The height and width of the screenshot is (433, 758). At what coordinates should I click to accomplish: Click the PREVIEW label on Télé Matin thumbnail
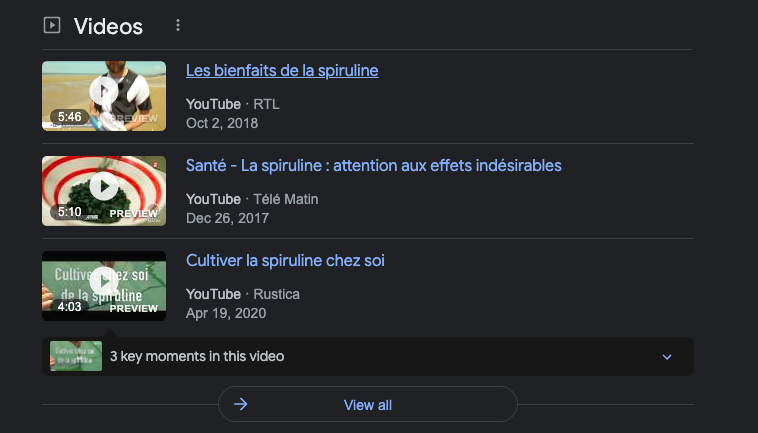pos(133,214)
